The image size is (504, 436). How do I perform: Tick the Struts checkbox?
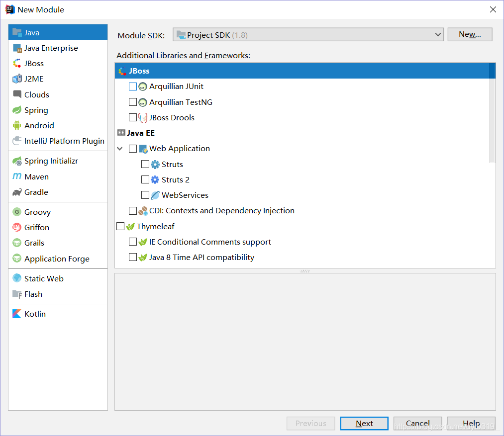tap(145, 164)
